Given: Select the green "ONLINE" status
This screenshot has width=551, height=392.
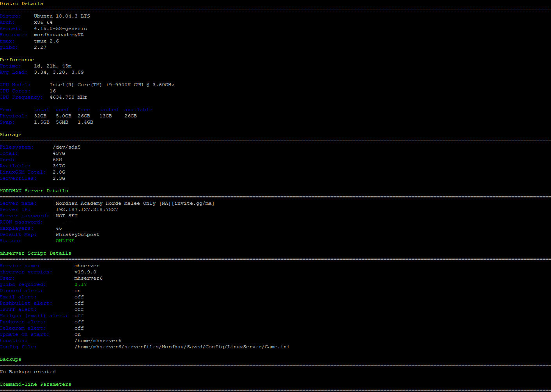Looking at the screenshot, I should click(x=65, y=241).
